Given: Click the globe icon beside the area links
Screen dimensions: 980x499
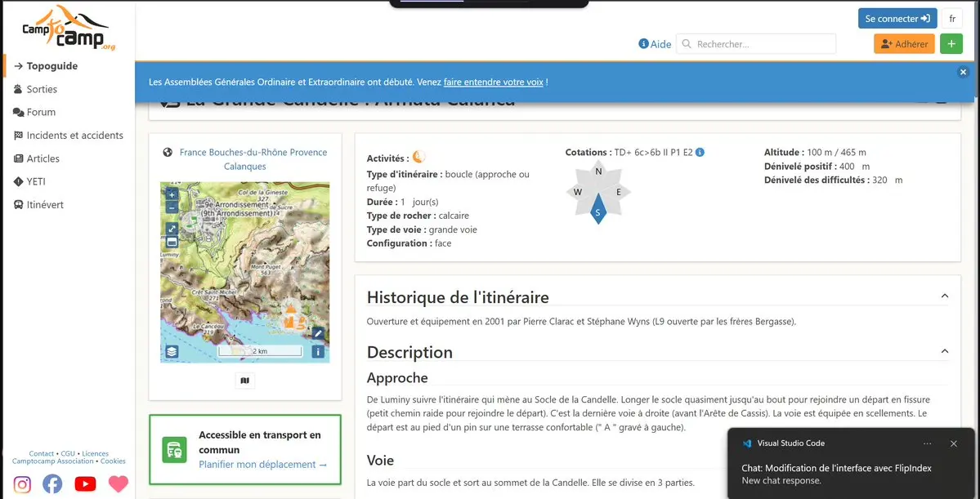Looking at the screenshot, I should [167, 153].
